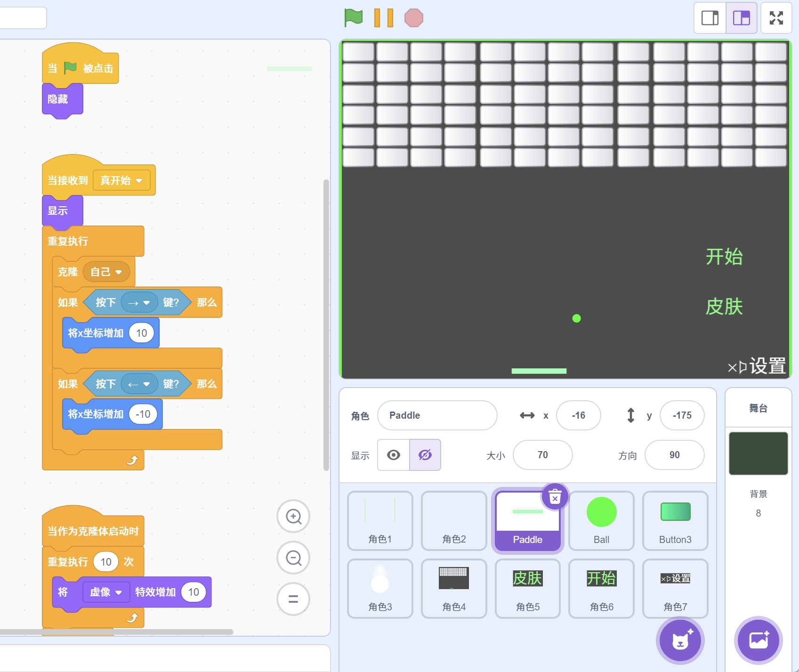The image size is (799, 672).
Task: Edit the sprite size field
Action: pos(542,455)
